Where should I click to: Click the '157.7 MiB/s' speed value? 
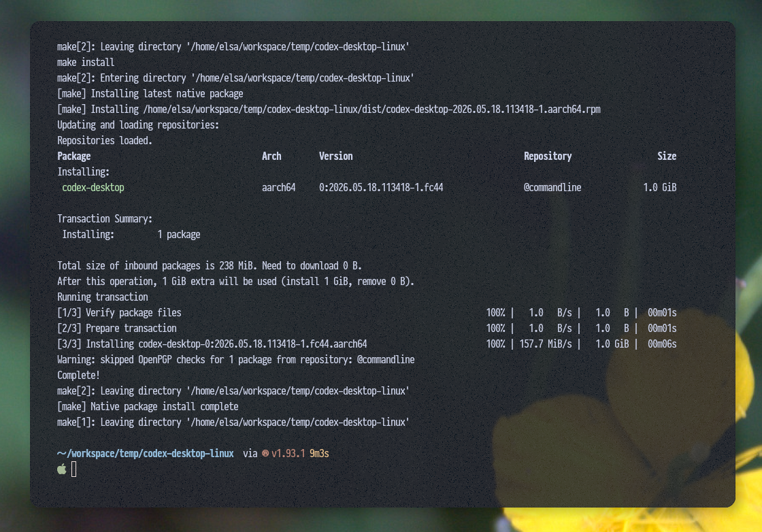click(545, 344)
